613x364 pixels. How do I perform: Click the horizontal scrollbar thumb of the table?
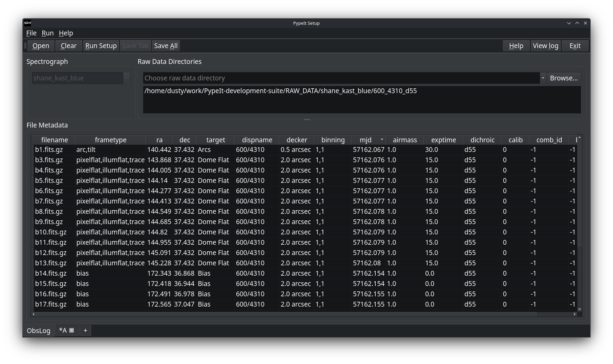coord(286,314)
